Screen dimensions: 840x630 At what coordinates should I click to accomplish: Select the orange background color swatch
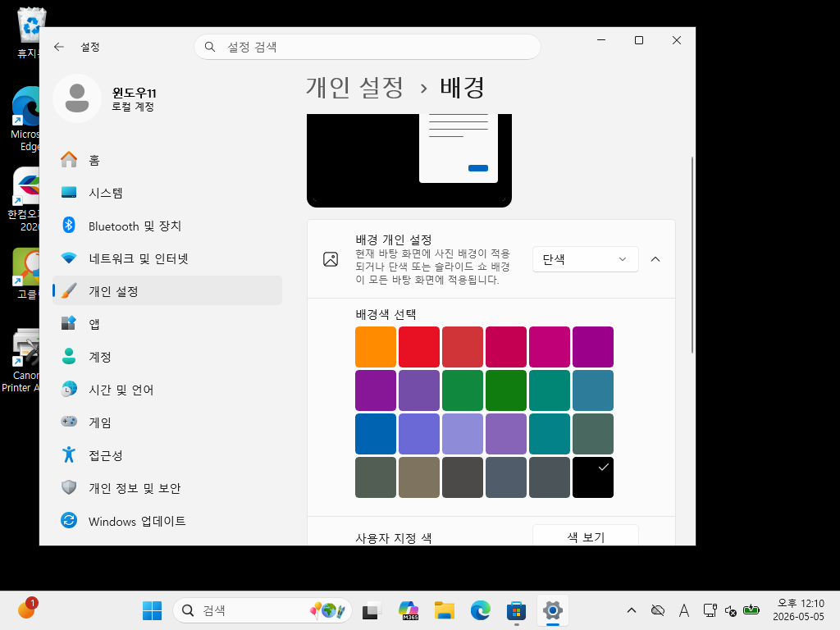[376, 347]
